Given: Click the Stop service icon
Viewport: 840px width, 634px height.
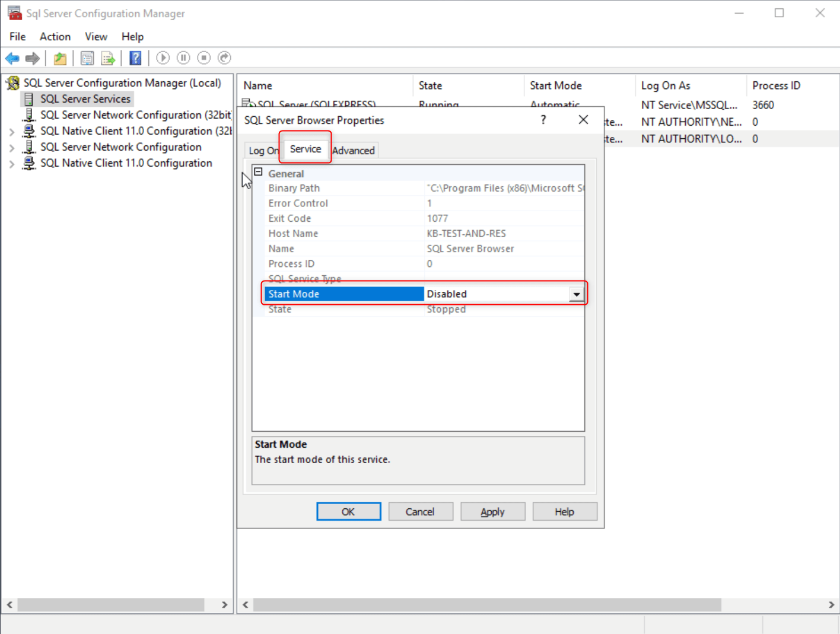Looking at the screenshot, I should click(203, 58).
